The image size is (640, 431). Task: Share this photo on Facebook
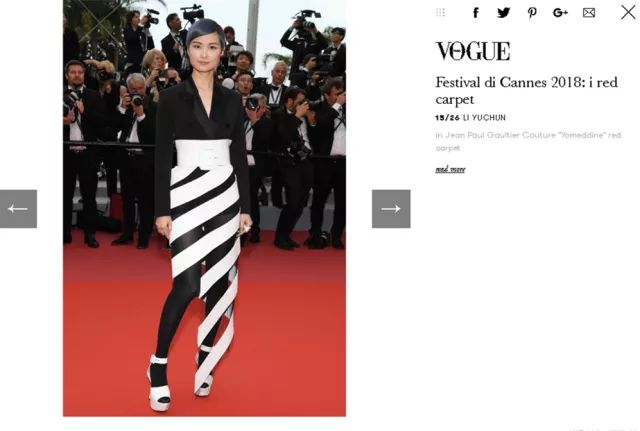pos(476,13)
